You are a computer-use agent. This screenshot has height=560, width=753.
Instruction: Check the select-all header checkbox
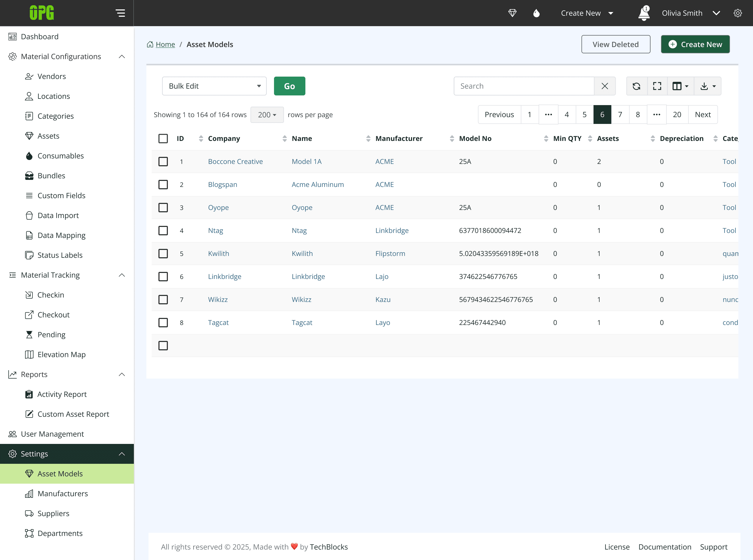163,138
